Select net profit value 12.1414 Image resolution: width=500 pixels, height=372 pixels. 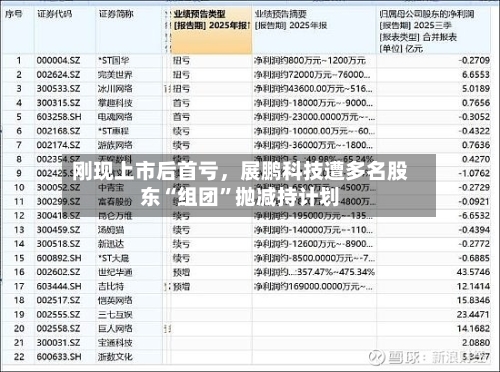pos(473,286)
